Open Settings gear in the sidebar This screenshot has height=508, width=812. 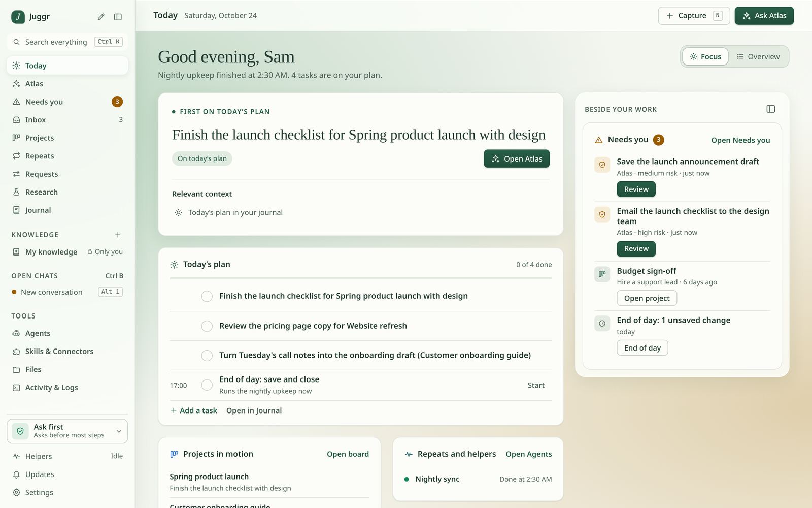67,492
